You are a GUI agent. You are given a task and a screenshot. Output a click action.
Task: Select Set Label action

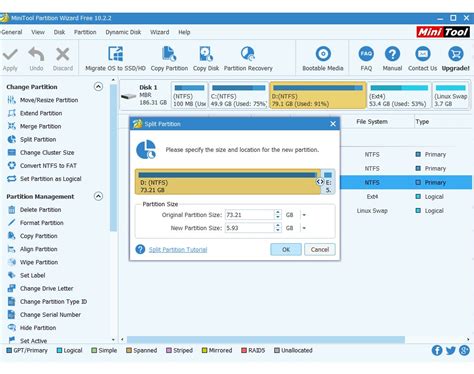pos(26,275)
